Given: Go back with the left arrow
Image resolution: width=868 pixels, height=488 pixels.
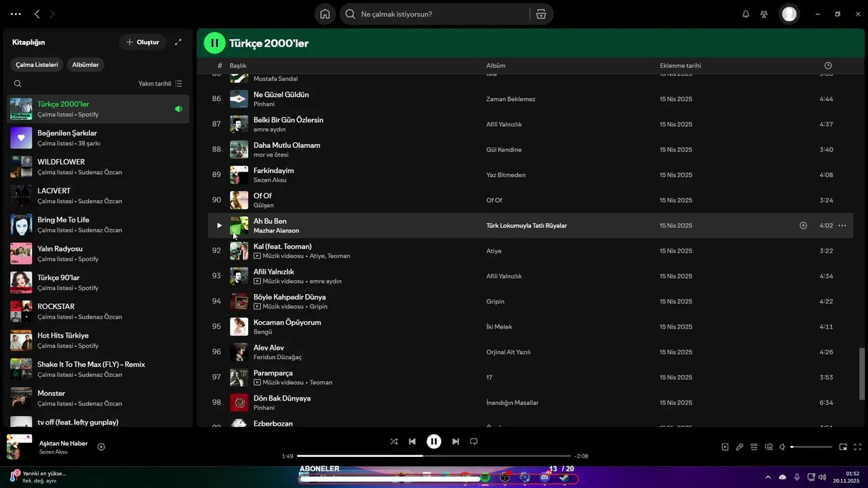Looking at the screenshot, I should 37,14.
